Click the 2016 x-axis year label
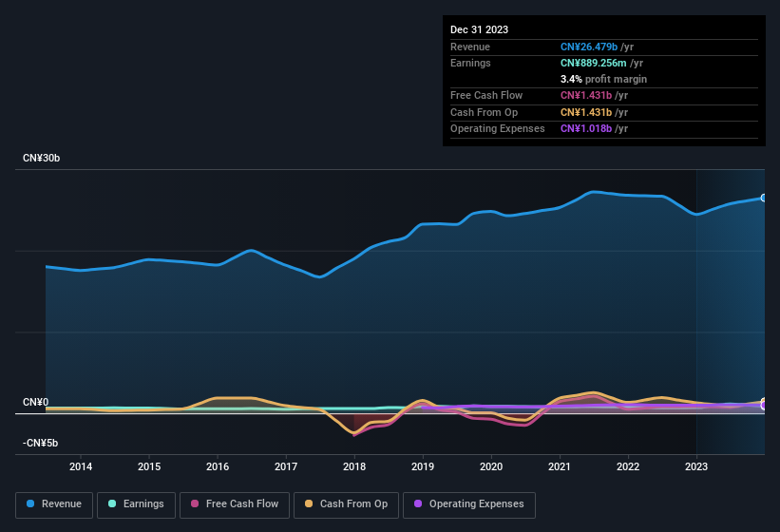 (218, 466)
